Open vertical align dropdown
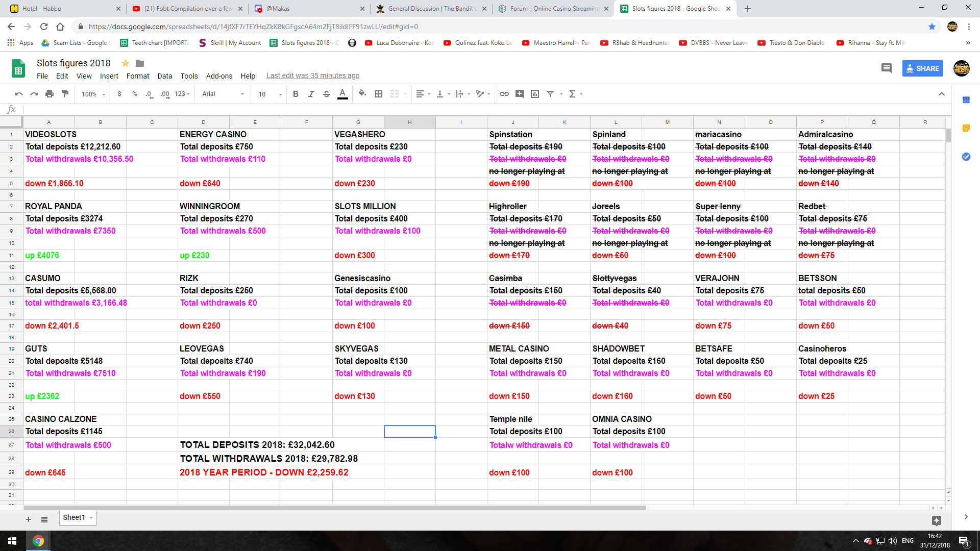 [443, 94]
